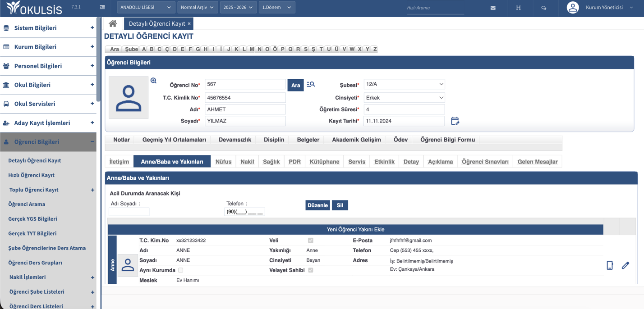Expand the 2025 - 2026 year dropdown

pos(238,7)
